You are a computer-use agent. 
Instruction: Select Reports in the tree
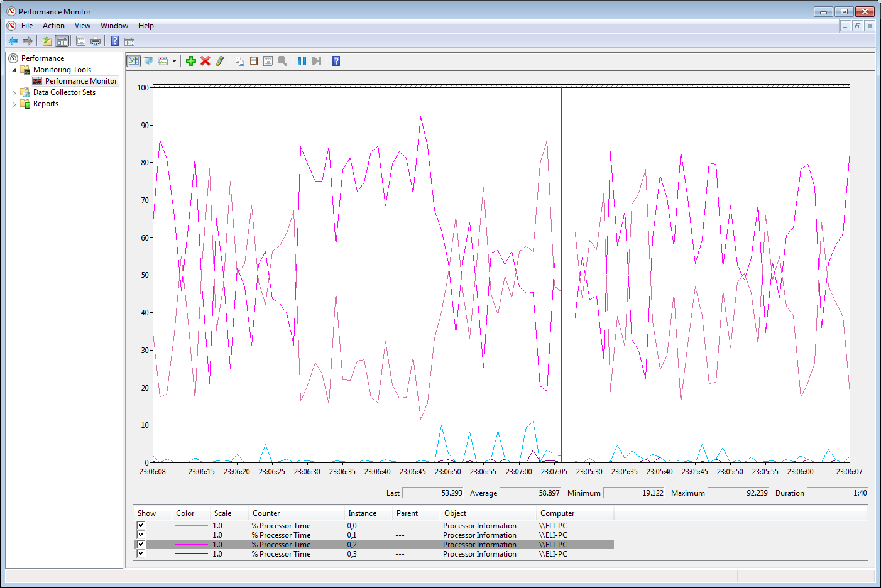46,104
